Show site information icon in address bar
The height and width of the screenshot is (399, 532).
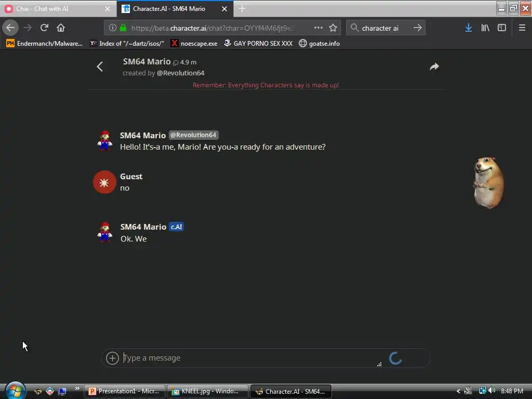(x=113, y=28)
